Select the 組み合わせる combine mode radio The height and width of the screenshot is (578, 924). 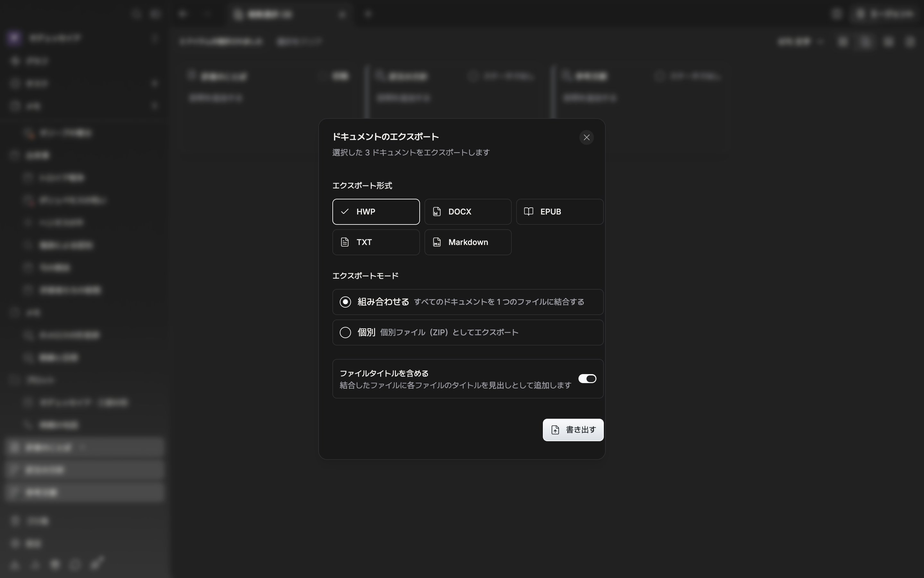[345, 302]
